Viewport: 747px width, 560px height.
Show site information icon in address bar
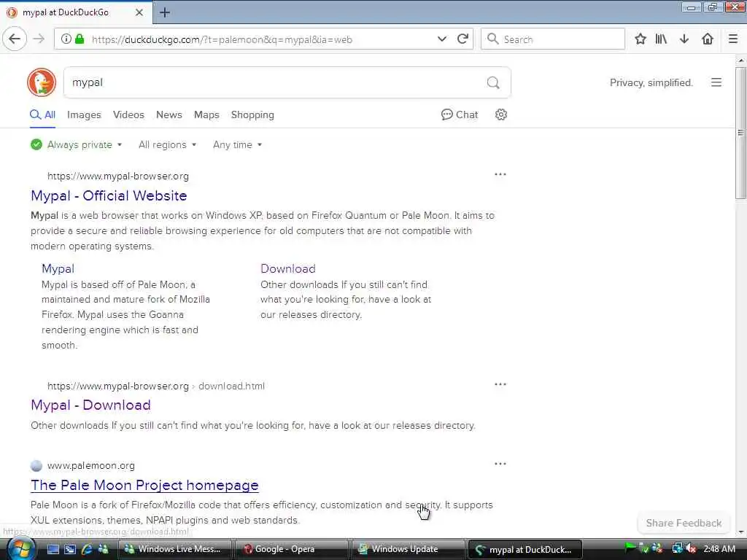pyautogui.click(x=66, y=39)
